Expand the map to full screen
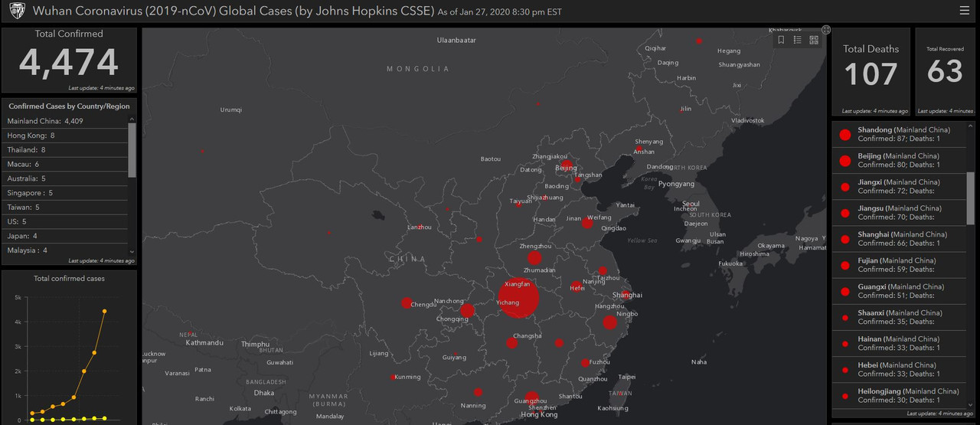This screenshot has height=425, width=980. (826, 30)
